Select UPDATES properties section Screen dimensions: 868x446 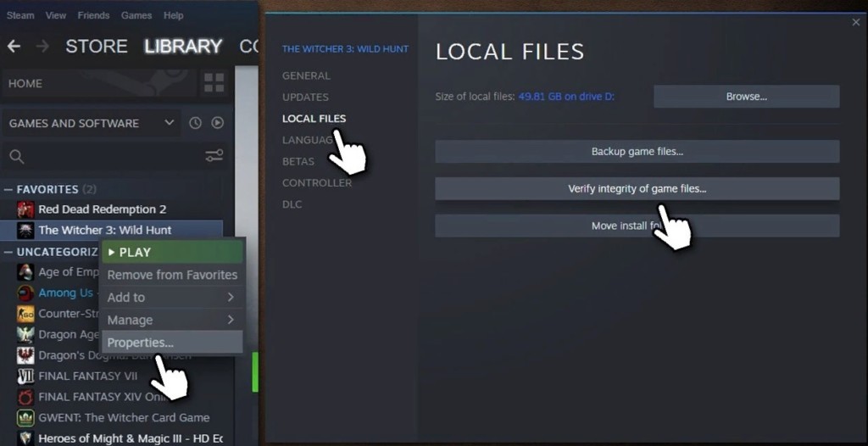pos(305,97)
